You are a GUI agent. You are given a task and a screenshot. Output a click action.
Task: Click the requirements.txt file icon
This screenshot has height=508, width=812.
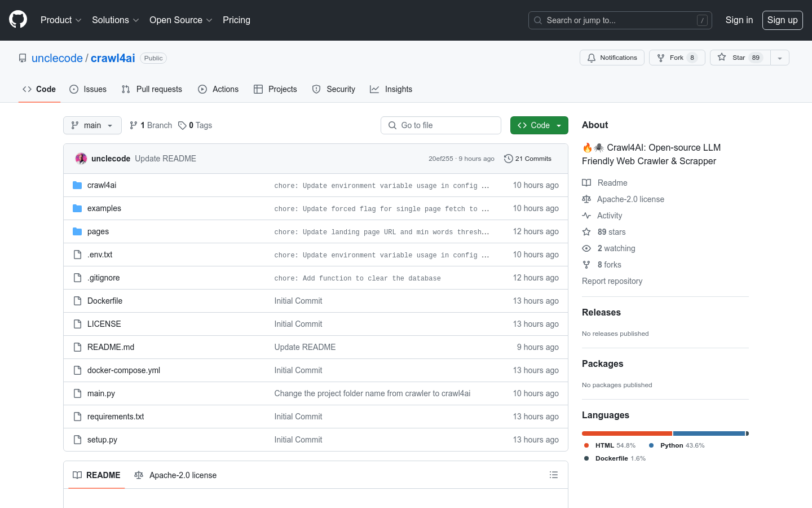point(77,417)
